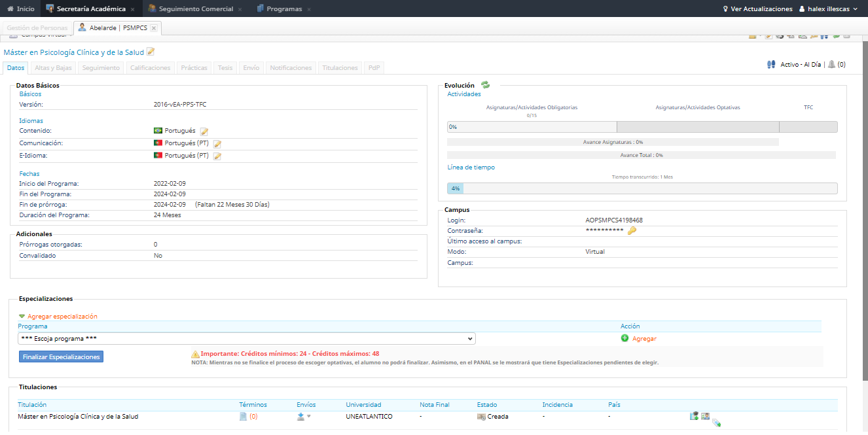868x435 pixels.
Task: Refresh the Evolución panel with green arrows icon
Action: coord(485,85)
